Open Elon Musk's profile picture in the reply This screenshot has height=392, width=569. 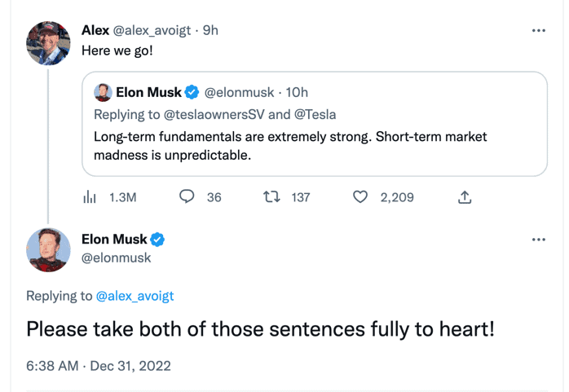click(48, 249)
